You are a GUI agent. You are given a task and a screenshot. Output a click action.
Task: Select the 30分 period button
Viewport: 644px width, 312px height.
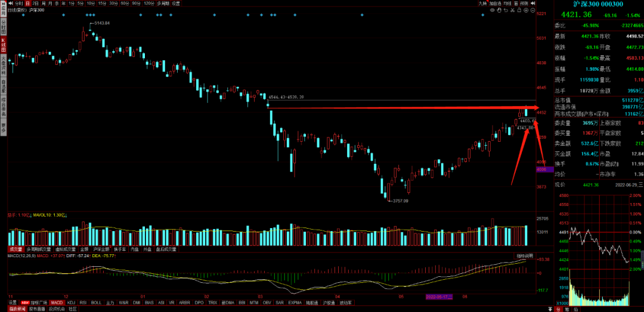(113, 3)
